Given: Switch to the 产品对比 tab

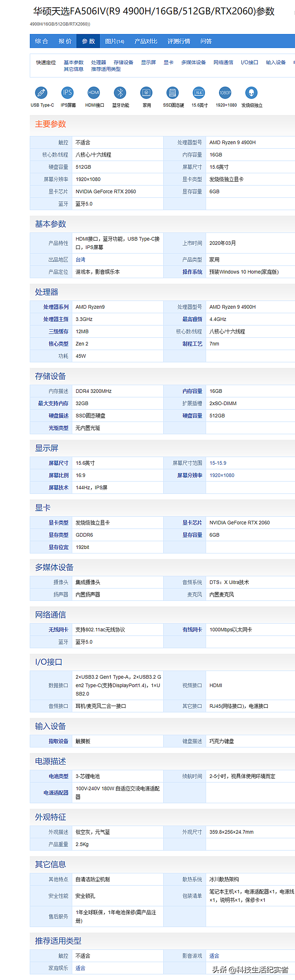Looking at the screenshot, I should 146,41.
